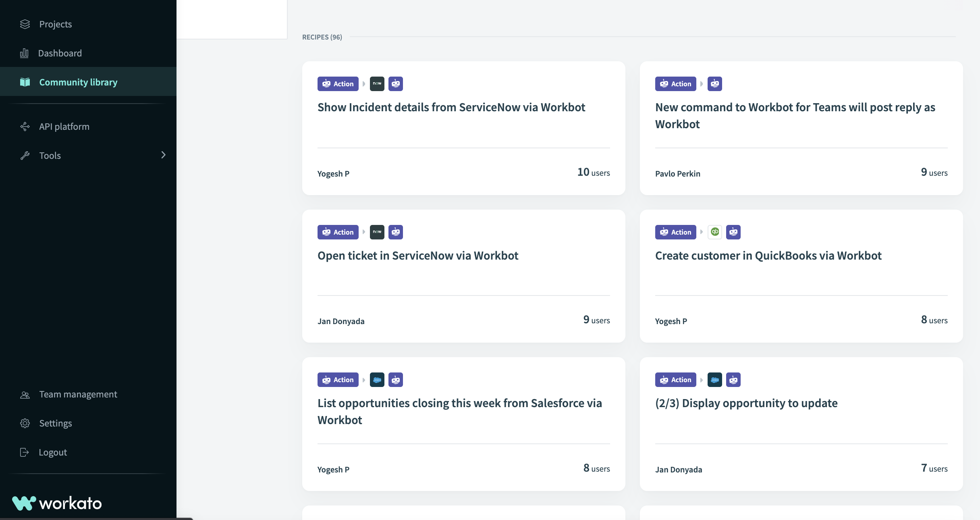Open Create customer in QuickBooks via Workbot
The width and height of the screenshot is (980, 520).
tap(768, 256)
